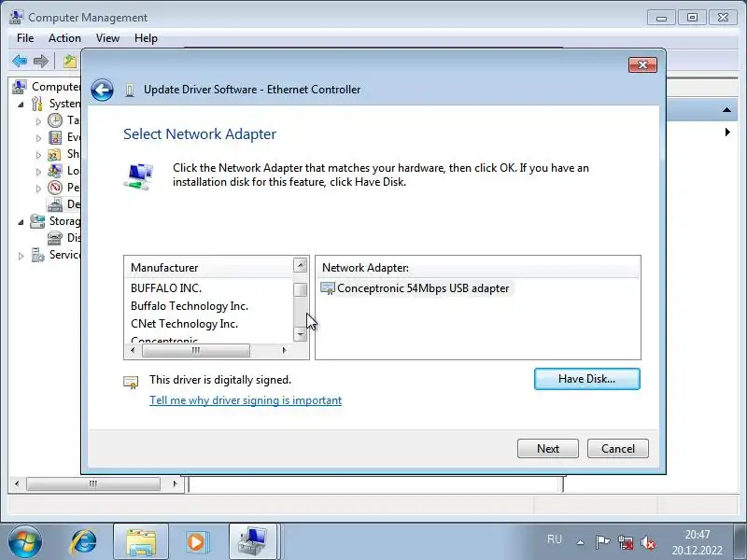Viewport: 747px width, 560px height.
Task: Click manufacturer list horizontal scroll-right arrow
Action: pos(285,351)
